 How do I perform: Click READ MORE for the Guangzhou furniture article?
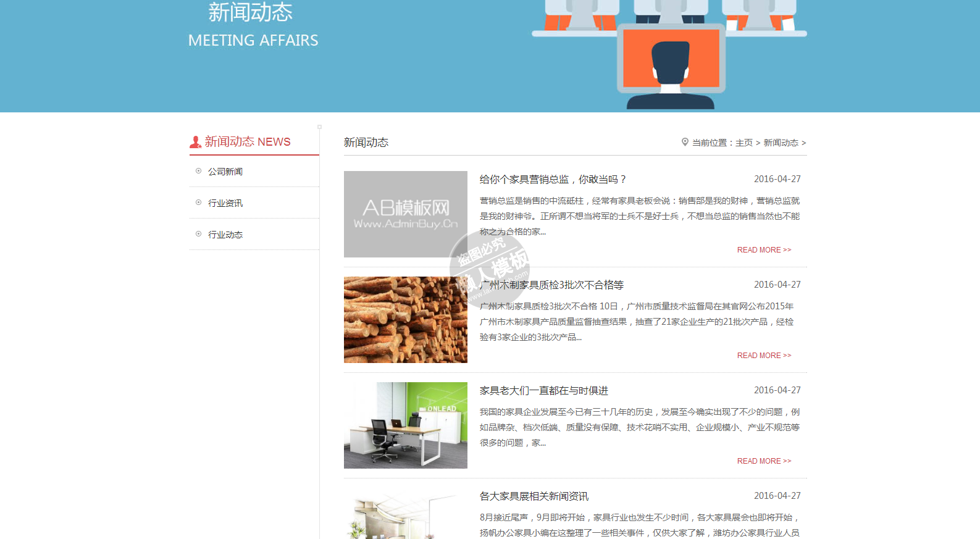coord(763,356)
